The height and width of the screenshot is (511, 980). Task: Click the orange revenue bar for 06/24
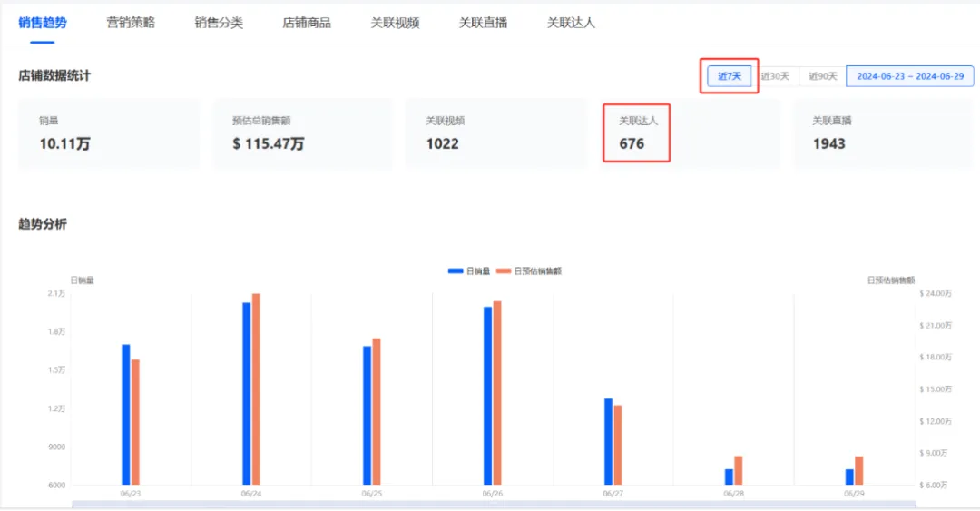pyautogui.click(x=256, y=389)
